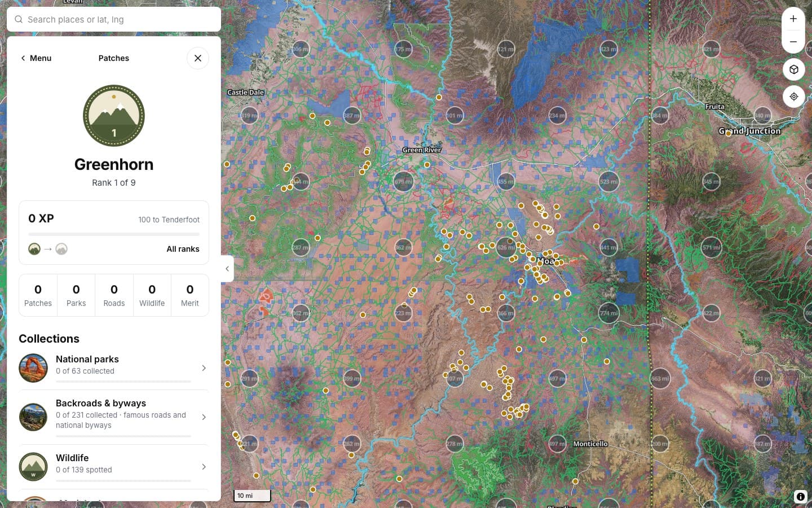
Task: Click the Grand Junction map label
Action: click(x=750, y=131)
